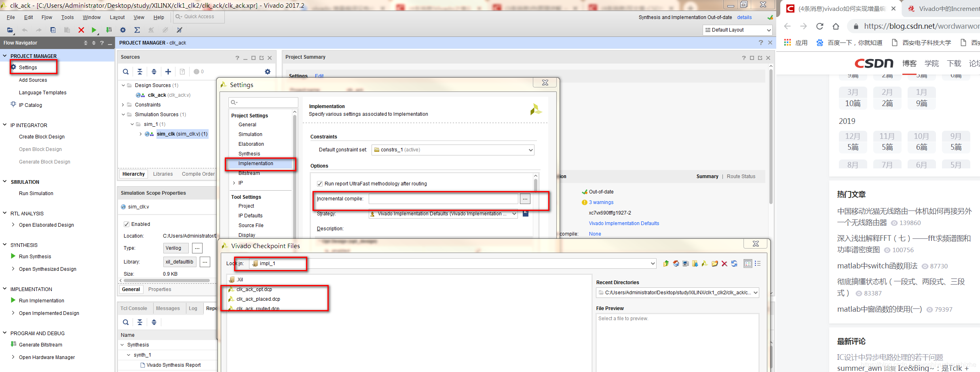Browse for incremental compile checkpoint file
The image size is (980, 372).
coord(525,199)
